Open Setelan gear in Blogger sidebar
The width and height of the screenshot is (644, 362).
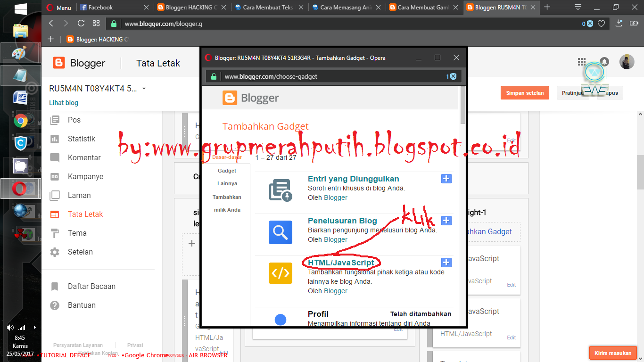(55, 252)
